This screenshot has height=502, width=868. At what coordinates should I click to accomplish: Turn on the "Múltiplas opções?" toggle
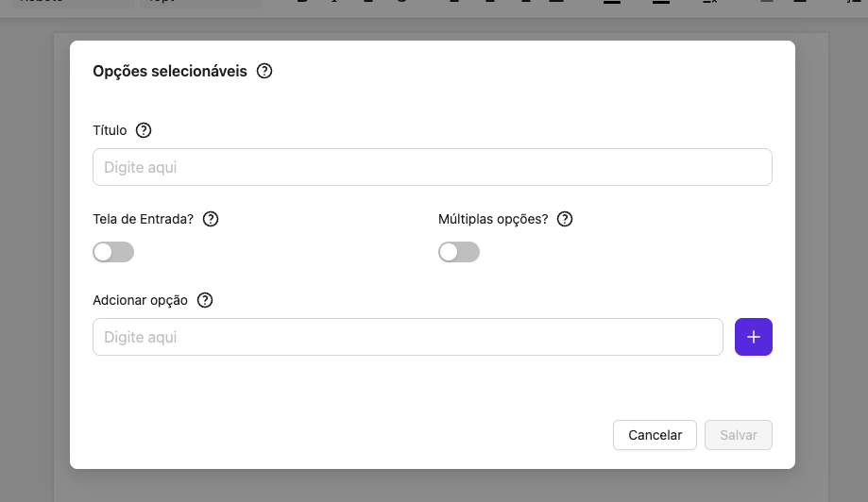point(459,252)
